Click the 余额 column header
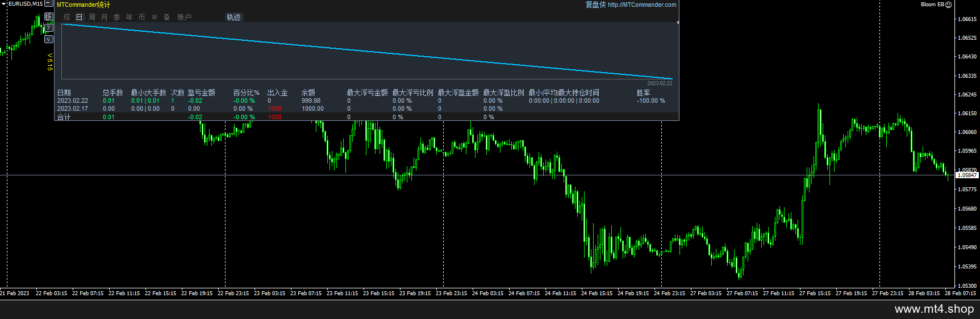This screenshot has width=980, height=319. coord(308,93)
